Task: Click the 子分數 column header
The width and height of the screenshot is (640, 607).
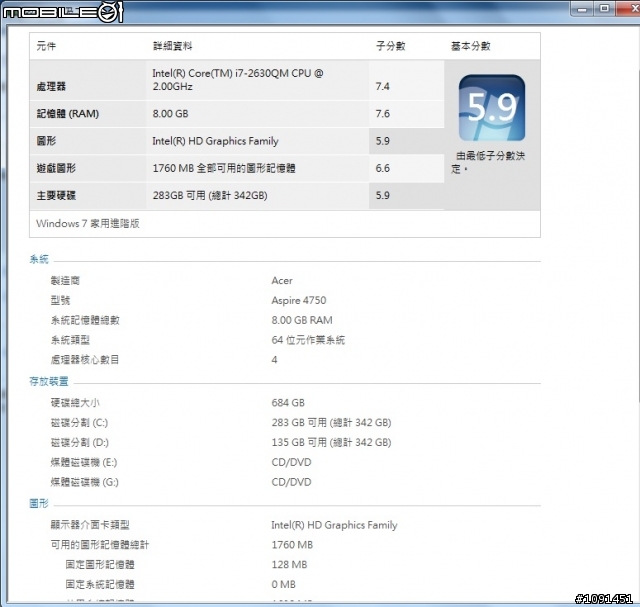Action: (391, 46)
